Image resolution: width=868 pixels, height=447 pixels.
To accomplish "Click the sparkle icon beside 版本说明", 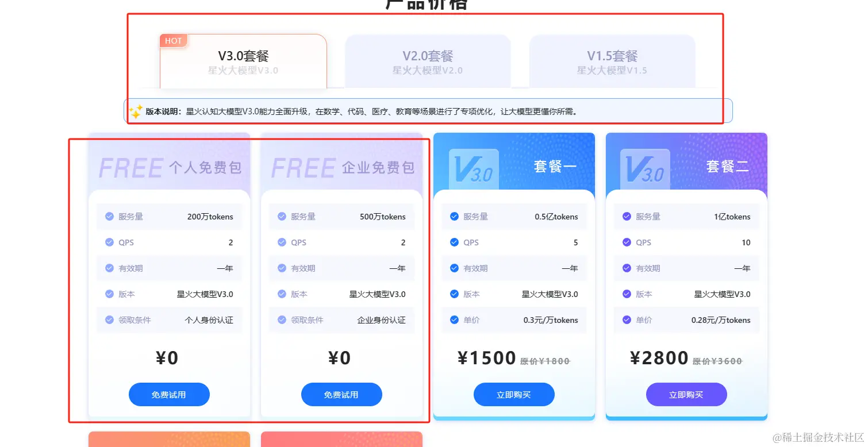I will [x=136, y=111].
